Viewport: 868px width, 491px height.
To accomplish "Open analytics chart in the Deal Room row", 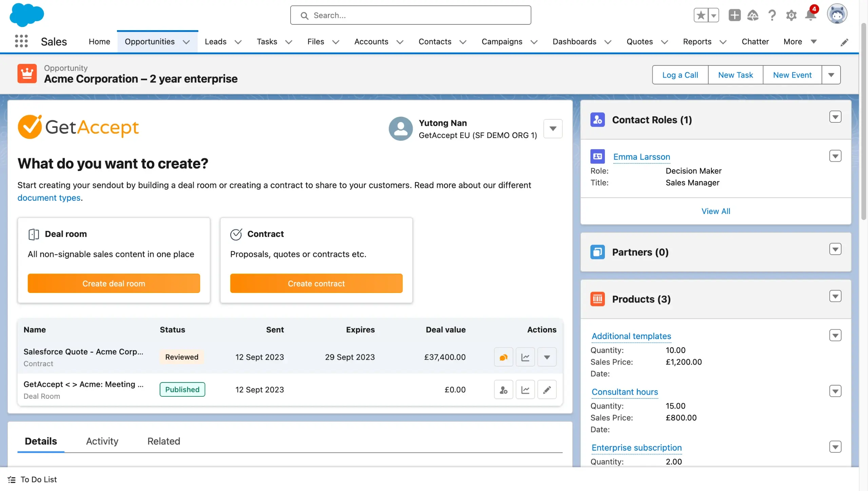I will pos(525,390).
